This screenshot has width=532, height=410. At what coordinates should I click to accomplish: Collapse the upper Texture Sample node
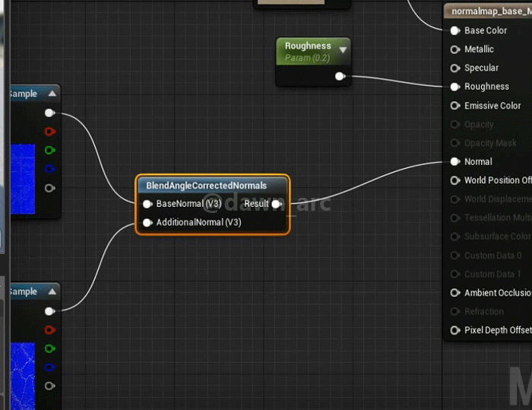coord(52,94)
